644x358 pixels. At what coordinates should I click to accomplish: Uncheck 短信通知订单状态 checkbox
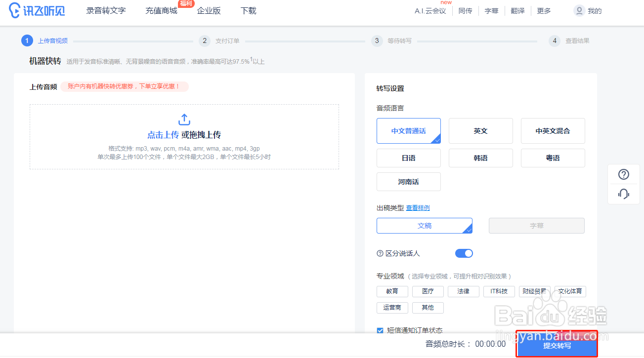[380, 330]
